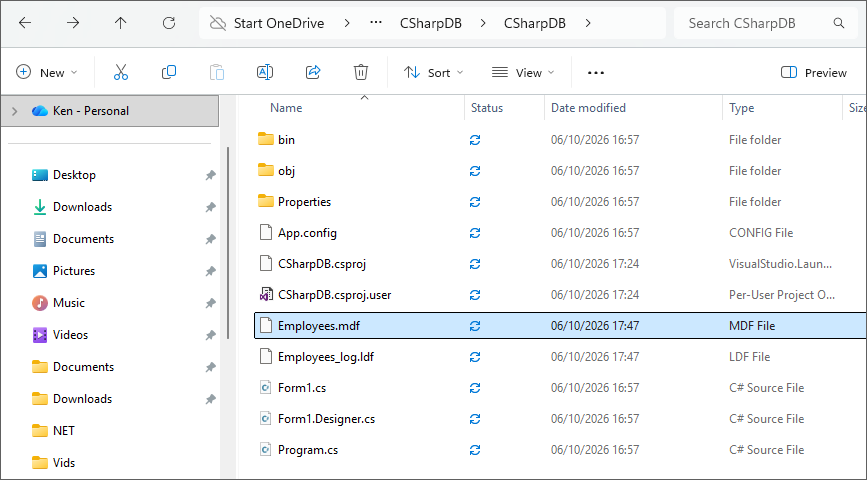Viewport: 867px width, 480px height.
Task: Click chevron between the two CSharpDB breadcrumbs
Action: click(x=483, y=23)
